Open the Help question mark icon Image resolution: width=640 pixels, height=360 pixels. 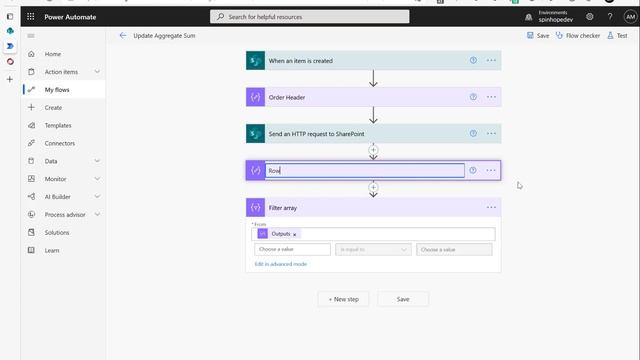[x=610, y=17]
